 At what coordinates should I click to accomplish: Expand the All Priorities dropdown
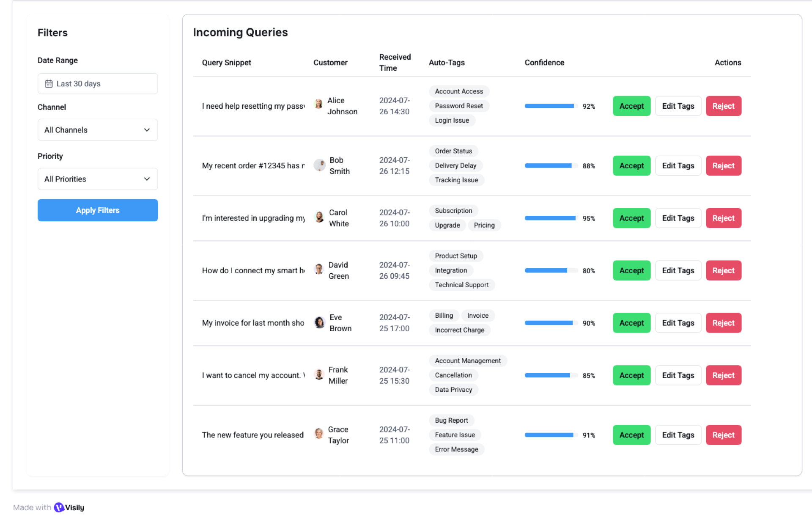98,179
